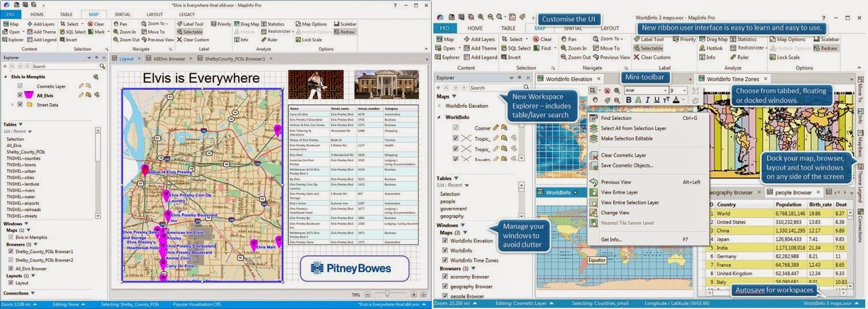Select the Label Tool in the left window

click(189, 24)
